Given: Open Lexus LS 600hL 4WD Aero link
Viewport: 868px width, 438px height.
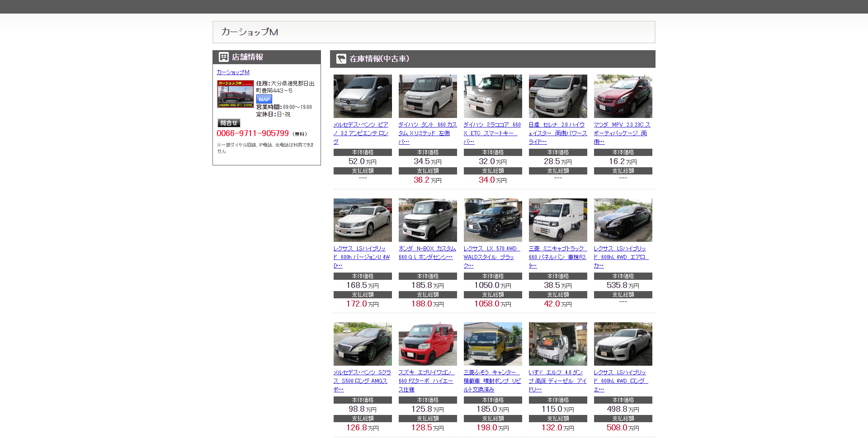Looking at the screenshot, I should tap(621, 257).
